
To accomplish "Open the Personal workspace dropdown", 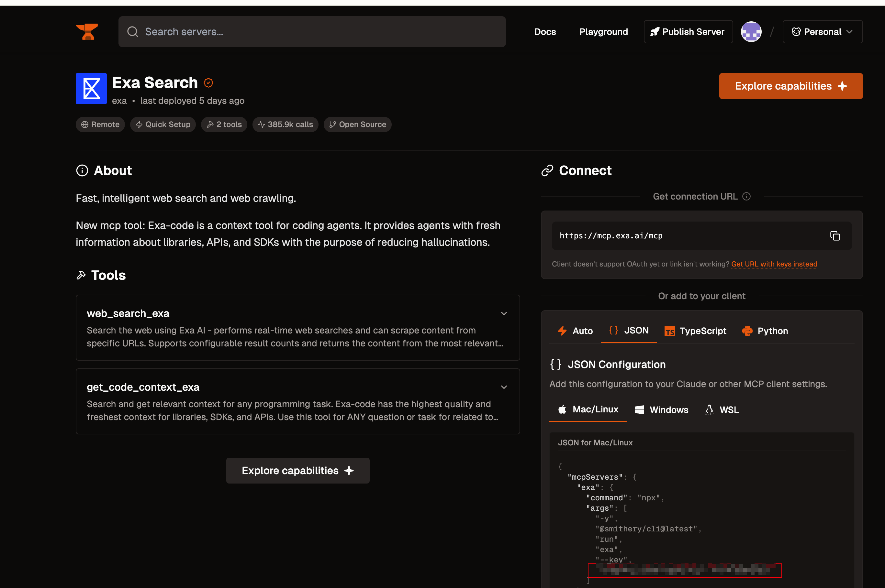I will [x=822, y=32].
